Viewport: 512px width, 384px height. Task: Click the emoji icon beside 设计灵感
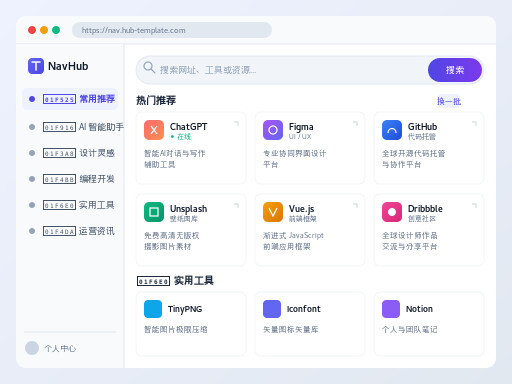coord(59,153)
